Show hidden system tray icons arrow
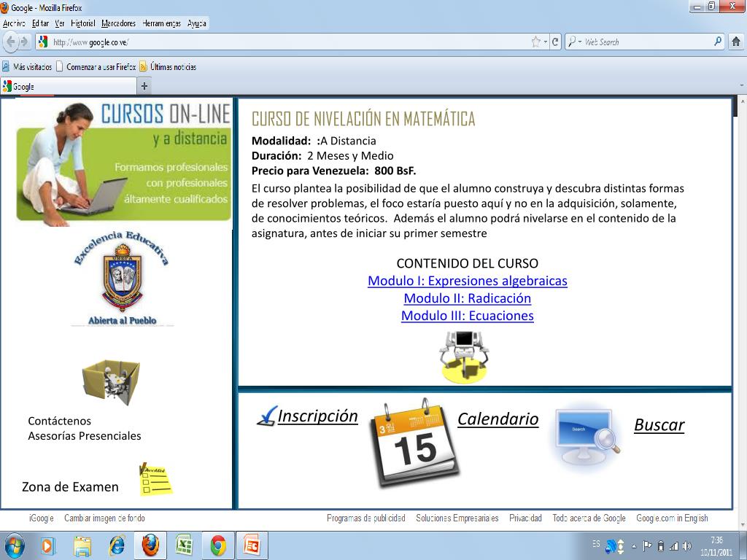The width and height of the screenshot is (747, 560). pyautogui.click(x=634, y=546)
